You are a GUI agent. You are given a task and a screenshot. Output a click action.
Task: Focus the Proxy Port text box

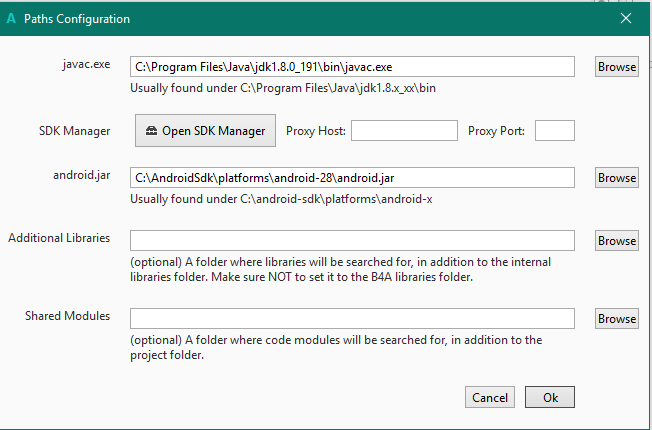(x=555, y=130)
